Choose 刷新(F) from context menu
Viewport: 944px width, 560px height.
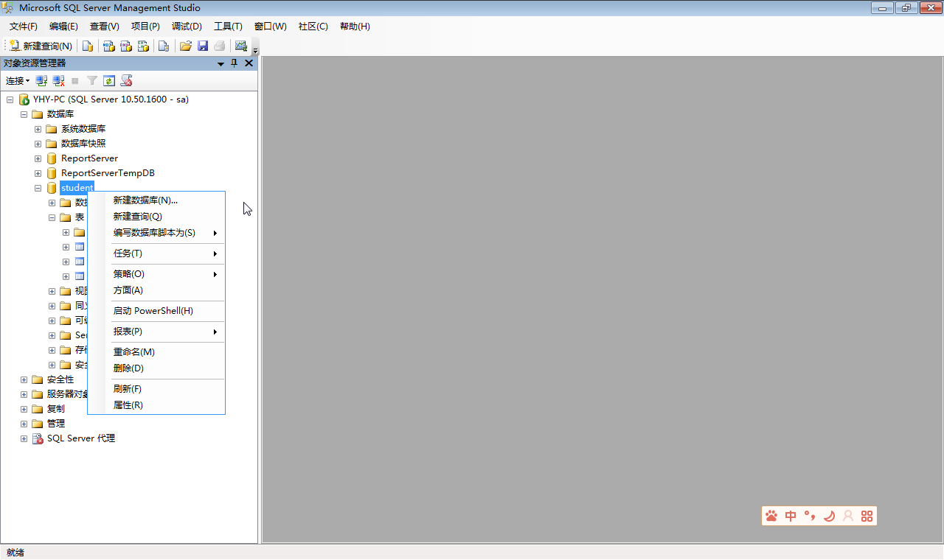click(x=156, y=389)
